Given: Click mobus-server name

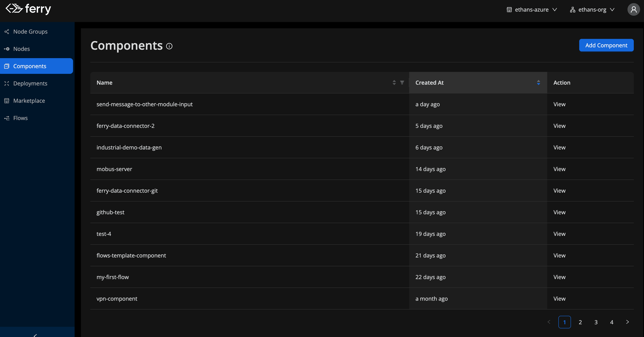Looking at the screenshot, I should pyautogui.click(x=114, y=169).
